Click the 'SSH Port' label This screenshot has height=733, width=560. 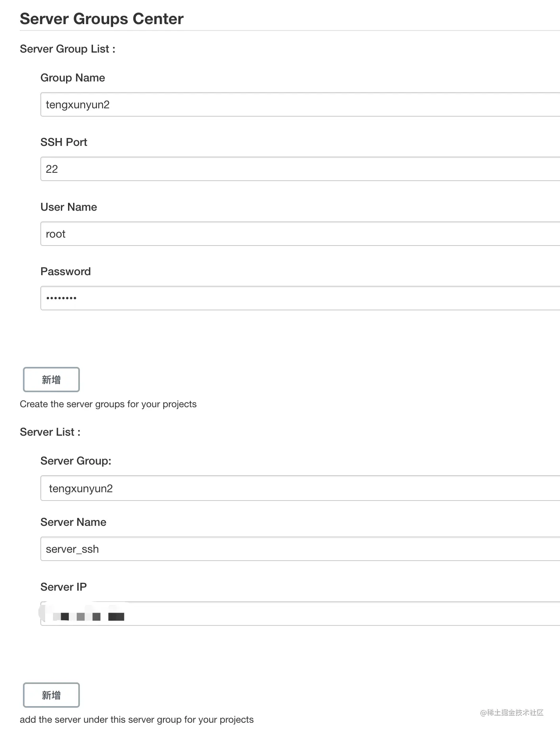point(64,142)
